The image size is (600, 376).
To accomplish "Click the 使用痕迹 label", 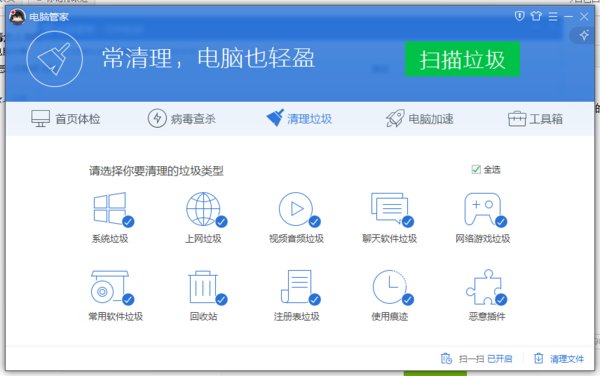I will point(390,316).
